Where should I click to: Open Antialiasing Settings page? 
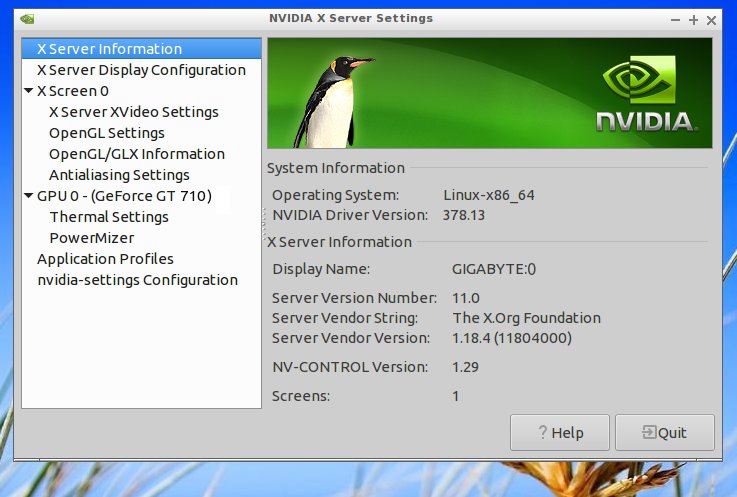click(x=119, y=175)
